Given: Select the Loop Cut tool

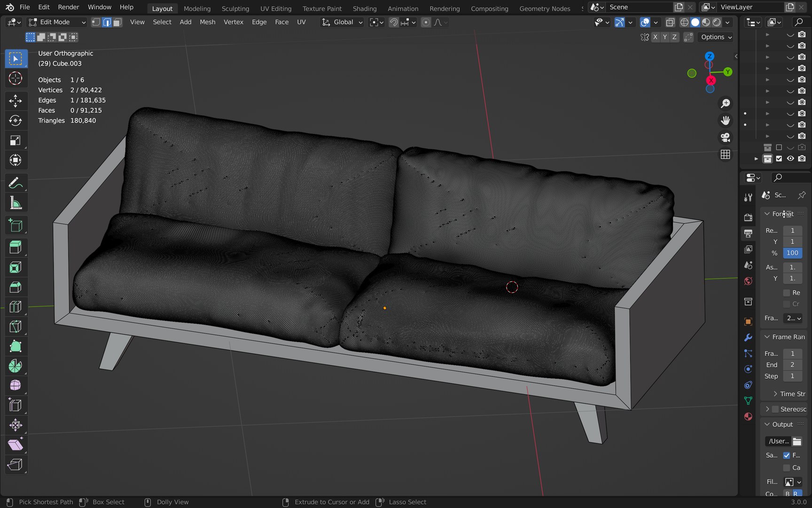Looking at the screenshot, I should [x=16, y=307].
